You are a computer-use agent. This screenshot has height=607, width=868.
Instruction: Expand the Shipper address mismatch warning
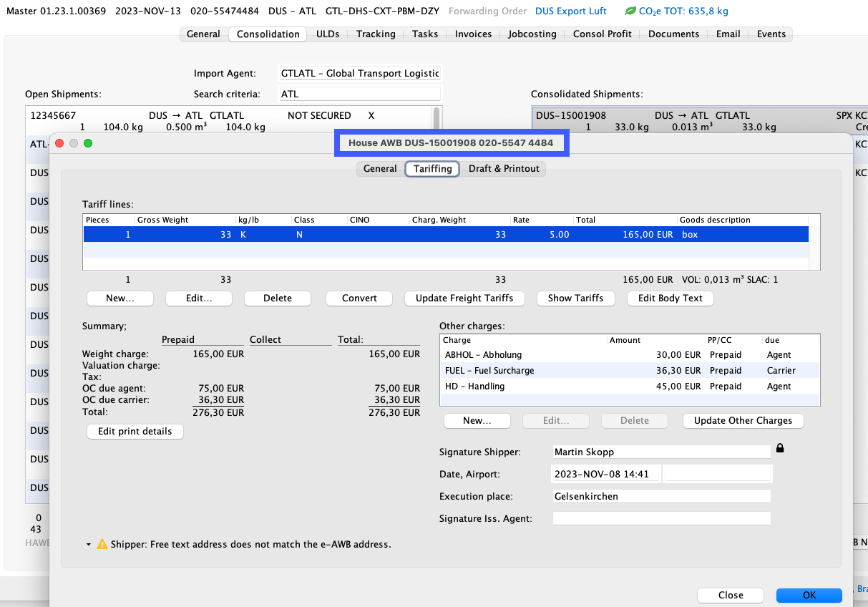point(87,544)
